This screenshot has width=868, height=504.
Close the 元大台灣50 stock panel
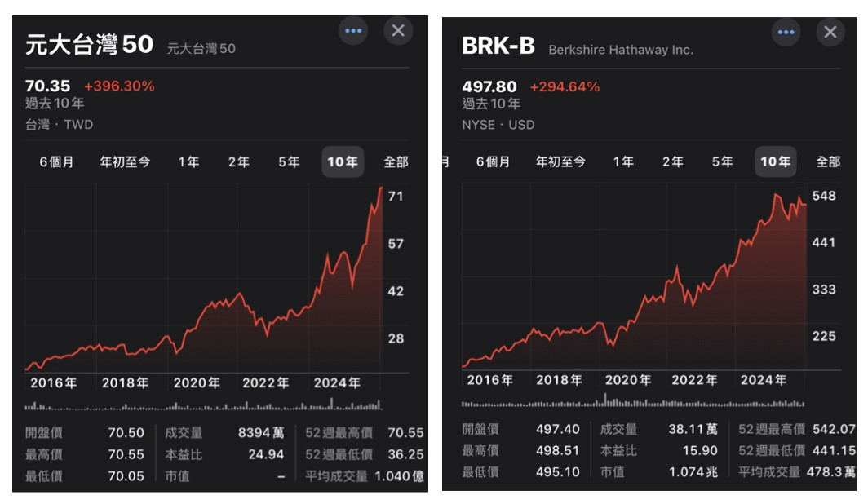pyautogui.click(x=398, y=30)
